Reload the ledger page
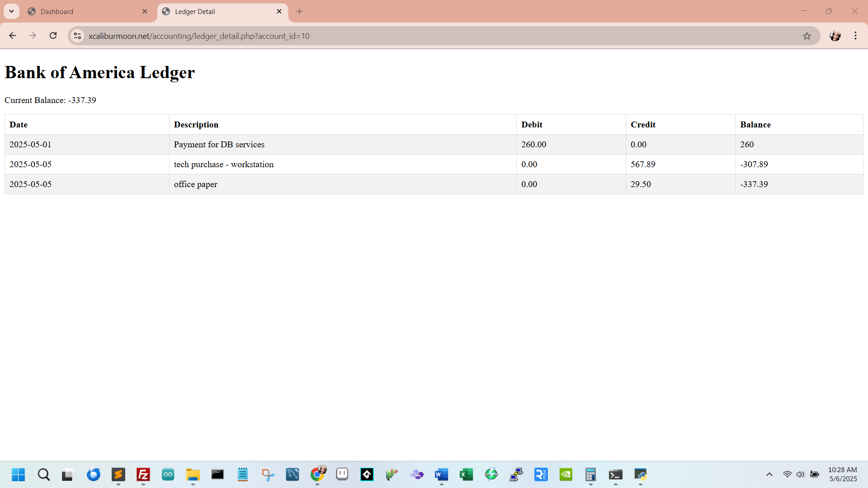Screen dimensions: 868x488 coord(53,36)
